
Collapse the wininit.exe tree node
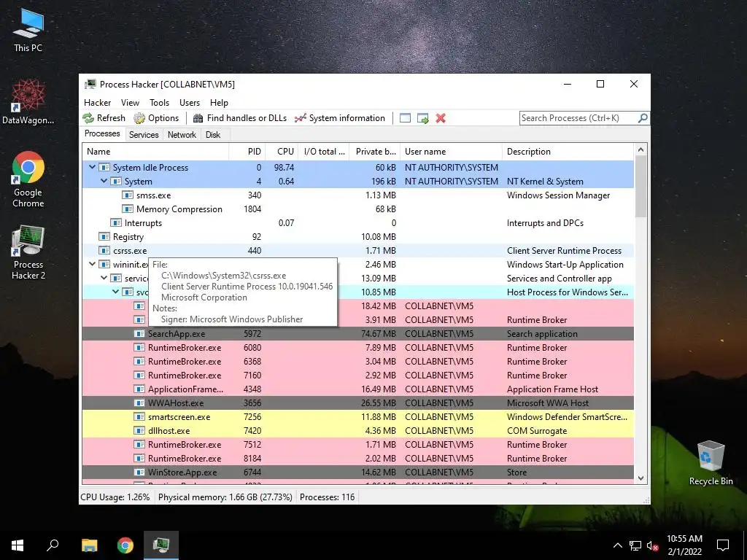tap(93, 264)
